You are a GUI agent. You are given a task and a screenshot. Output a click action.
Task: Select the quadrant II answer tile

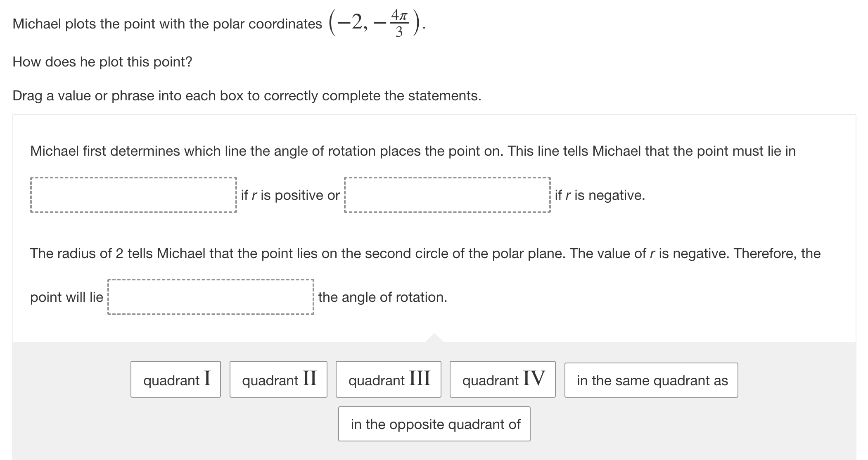278,380
